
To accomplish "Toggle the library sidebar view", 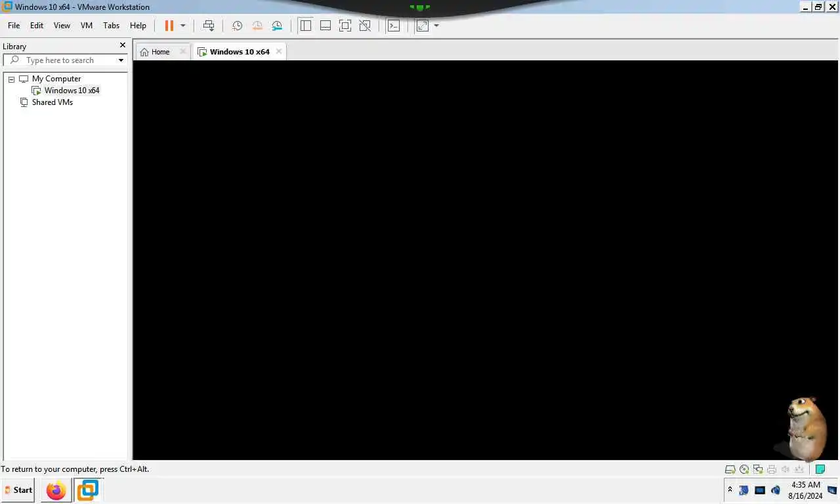I will (x=305, y=26).
